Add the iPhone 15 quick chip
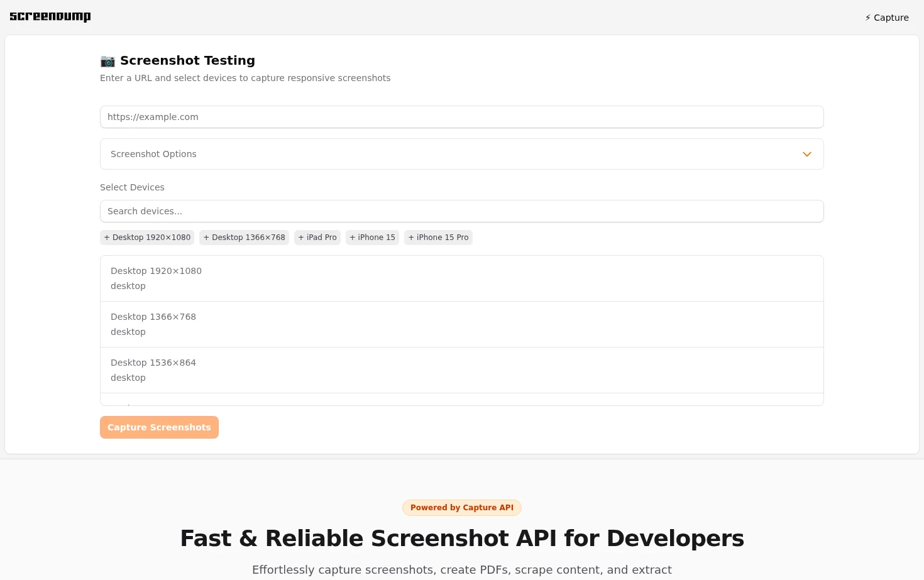The height and width of the screenshot is (580, 924). click(x=373, y=238)
